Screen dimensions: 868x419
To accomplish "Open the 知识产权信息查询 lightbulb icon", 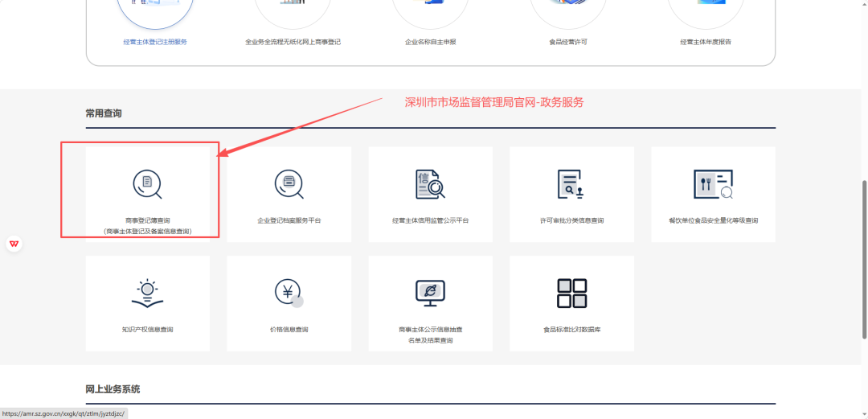I will coord(147,294).
